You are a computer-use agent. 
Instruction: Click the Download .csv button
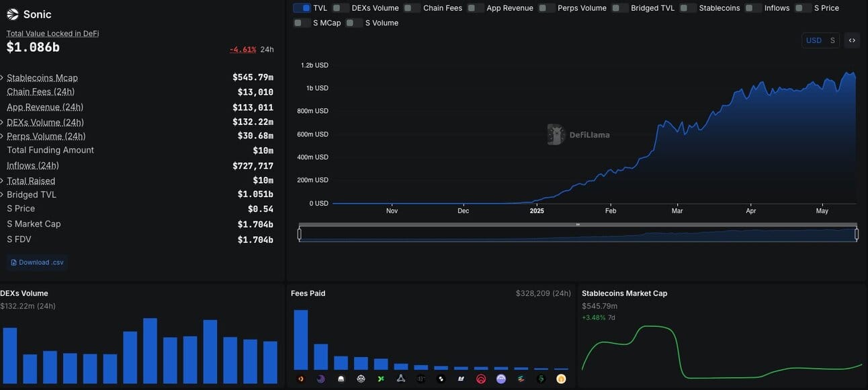(x=38, y=262)
